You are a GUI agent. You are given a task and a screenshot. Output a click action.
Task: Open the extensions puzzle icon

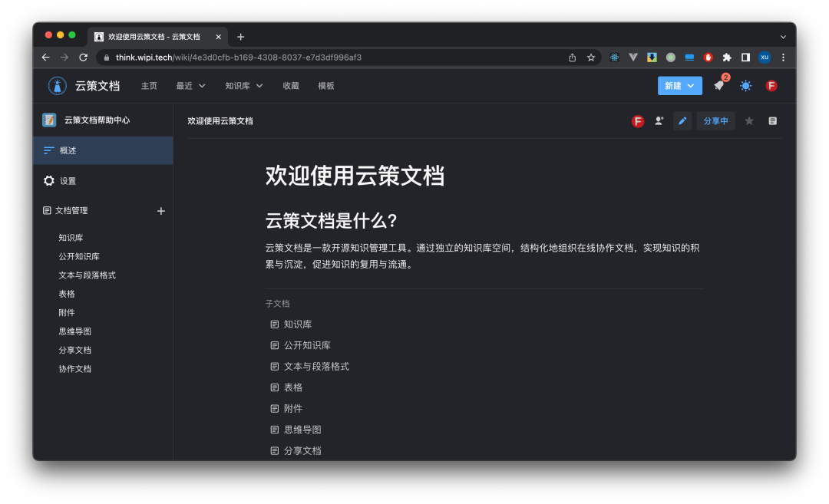tap(727, 58)
